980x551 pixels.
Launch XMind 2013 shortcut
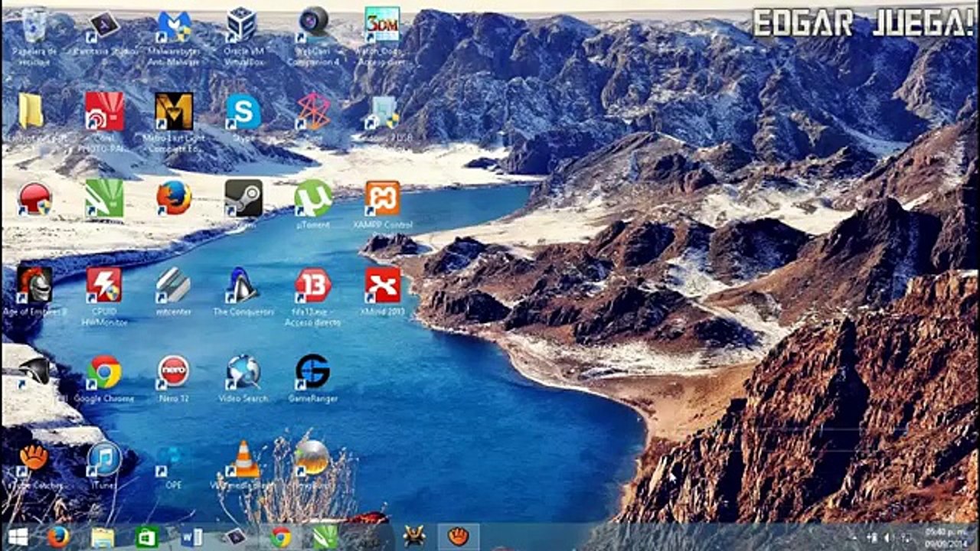pyautogui.click(x=382, y=285)
